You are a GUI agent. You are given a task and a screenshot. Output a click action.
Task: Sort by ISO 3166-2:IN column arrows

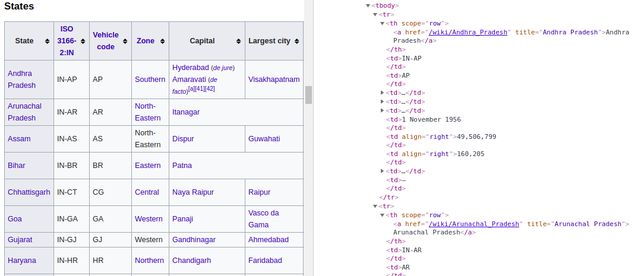tap(83, 41)
